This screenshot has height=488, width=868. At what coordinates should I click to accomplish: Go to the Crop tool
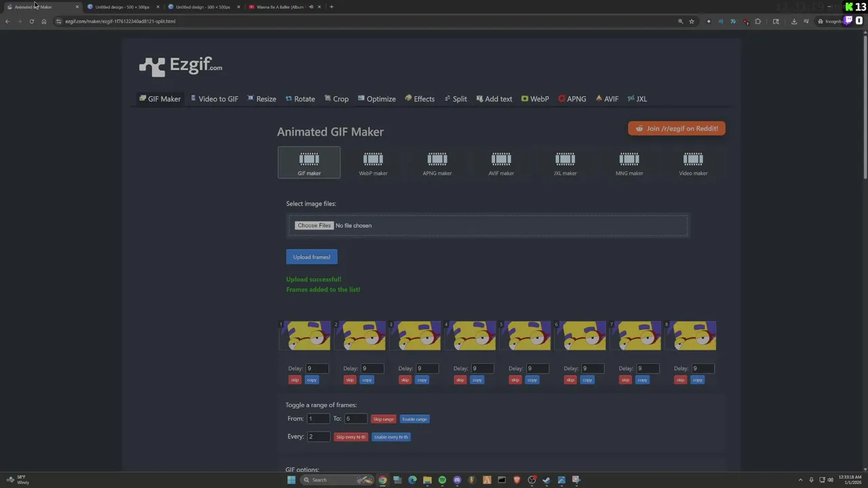tap(336, 99)
